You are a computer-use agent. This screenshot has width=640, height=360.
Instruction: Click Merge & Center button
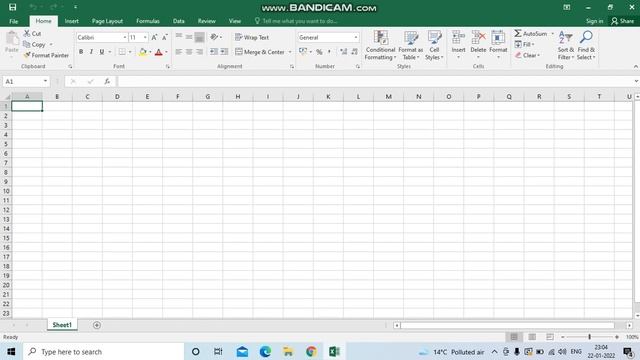pyautogui.click(x=260, y=52)
